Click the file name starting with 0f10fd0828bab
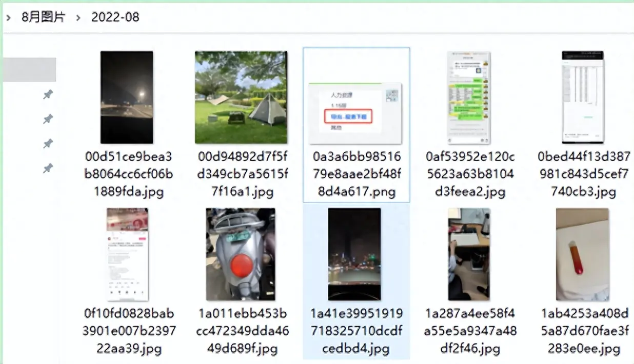Image resolution: width=634 pixels, height=364 pixels. (129, 331)
